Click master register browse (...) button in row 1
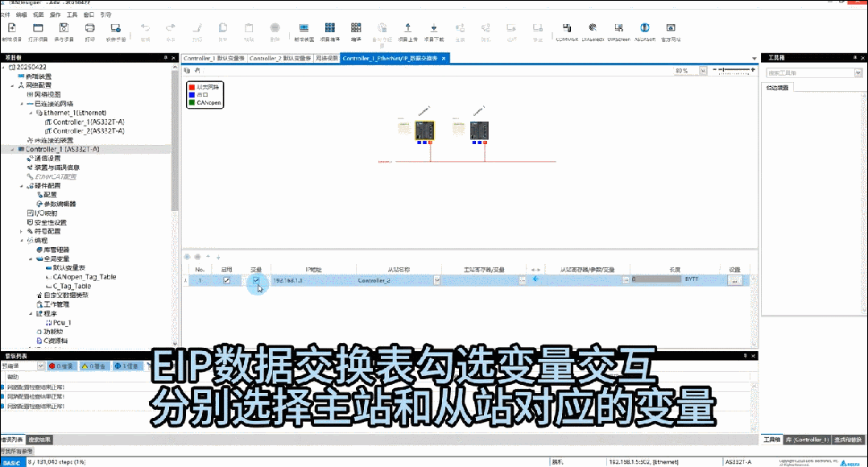Image resolution: width=868 pixels, height=467 pixels. coord(522,280)
